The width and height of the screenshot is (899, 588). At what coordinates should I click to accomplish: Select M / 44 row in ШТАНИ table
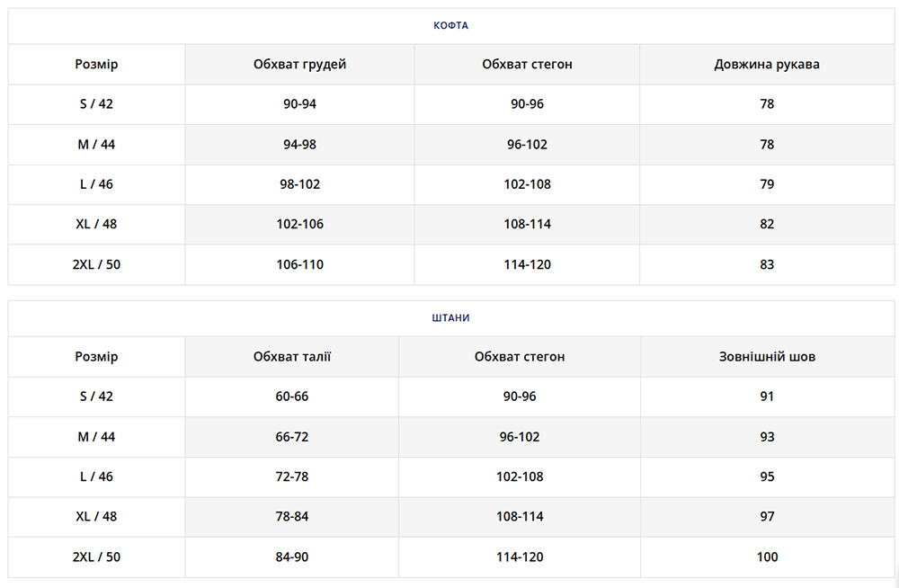click(96, 436)
